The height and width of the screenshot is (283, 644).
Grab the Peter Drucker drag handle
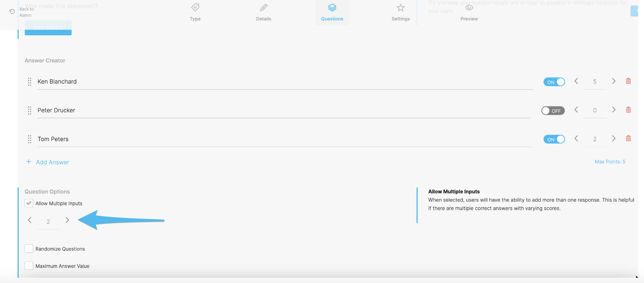[30, 110]
